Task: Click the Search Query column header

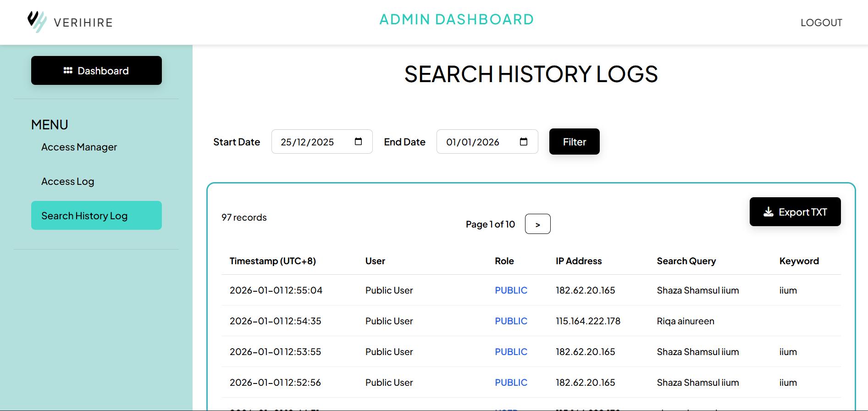Action: tap(686, 261)
